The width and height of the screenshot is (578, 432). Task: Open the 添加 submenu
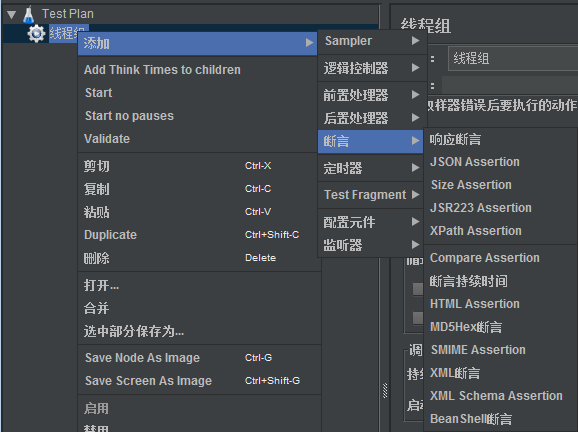pyautogui.click(x=198, y=43)
